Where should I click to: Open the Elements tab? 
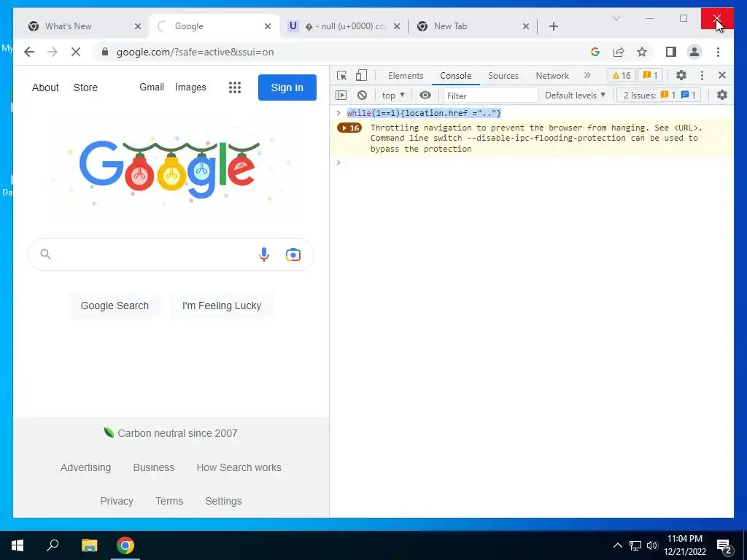pos(406,76)
